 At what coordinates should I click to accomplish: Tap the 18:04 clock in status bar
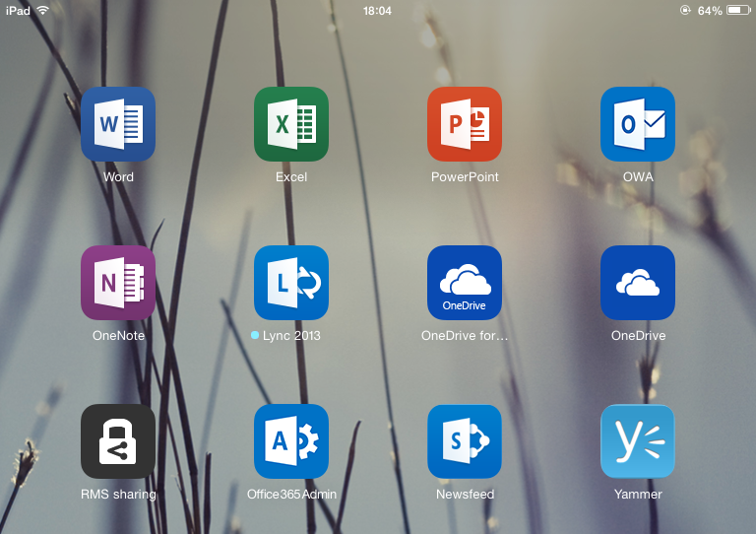click(x=377, y=10)
